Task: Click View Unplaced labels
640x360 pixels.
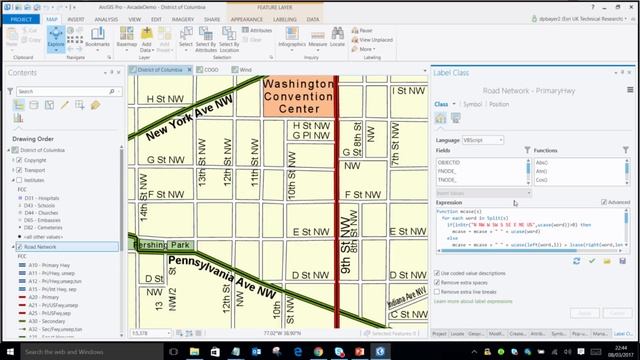Action: (372, 40)
